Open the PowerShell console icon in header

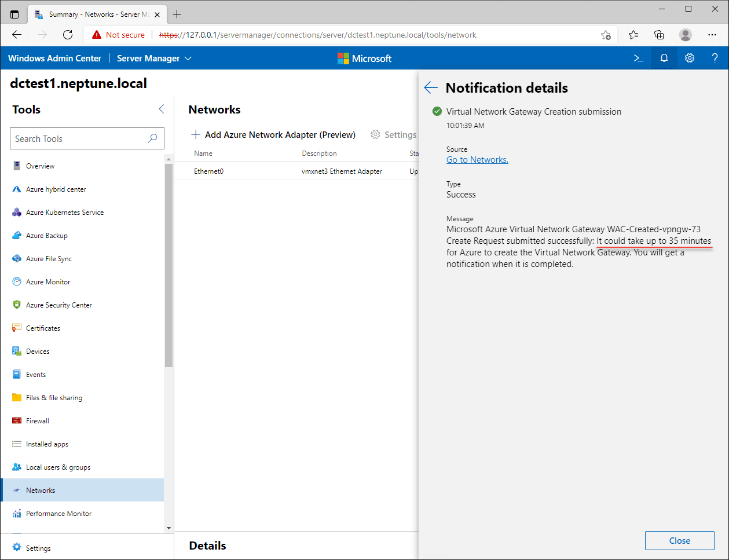[x=639, y=58]
